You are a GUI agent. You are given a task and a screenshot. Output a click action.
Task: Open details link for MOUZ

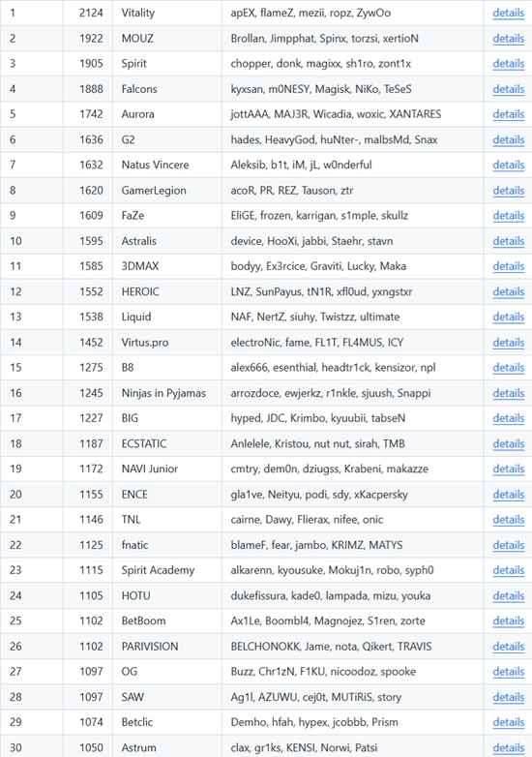(x=509, y=39)
